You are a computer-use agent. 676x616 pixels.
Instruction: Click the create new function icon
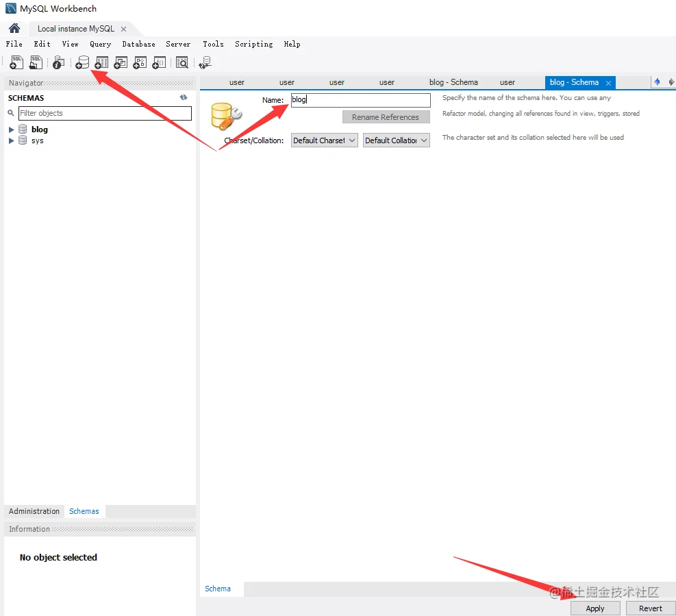pos(159,62)
